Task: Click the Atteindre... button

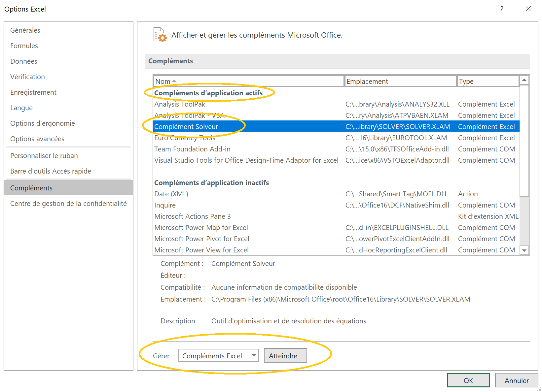Action: 285,356
